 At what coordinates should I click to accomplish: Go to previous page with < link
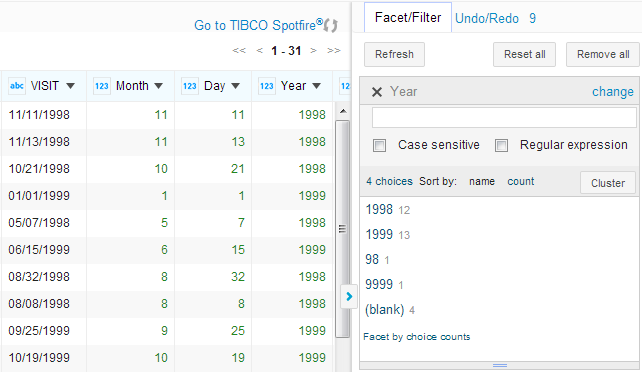tap(260, 51)
